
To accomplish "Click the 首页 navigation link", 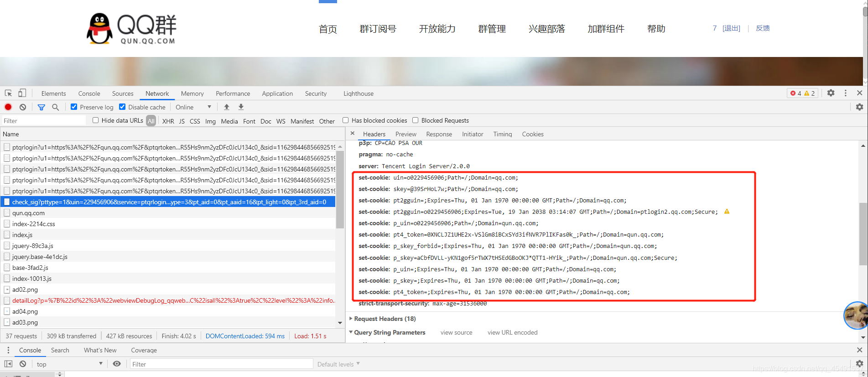I will point(328,29).
